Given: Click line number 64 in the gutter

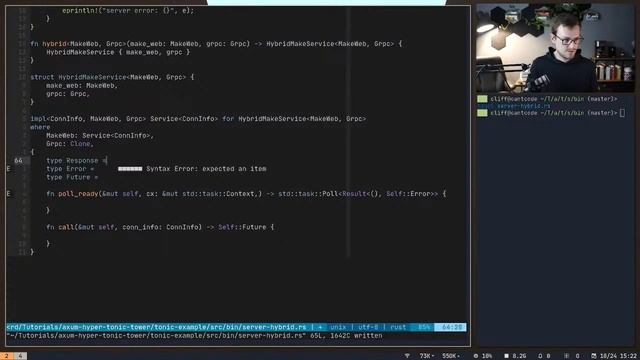Looking at the screenshot, I should click(x=18, y=160).
